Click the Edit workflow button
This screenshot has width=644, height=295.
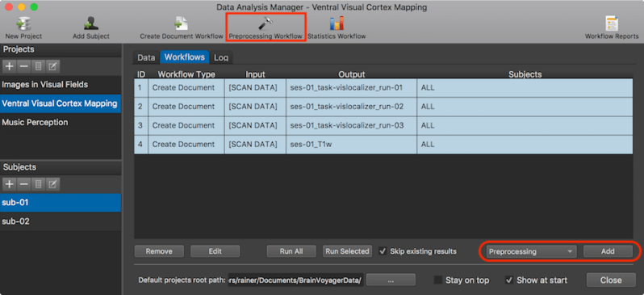[x=215, y=251]
